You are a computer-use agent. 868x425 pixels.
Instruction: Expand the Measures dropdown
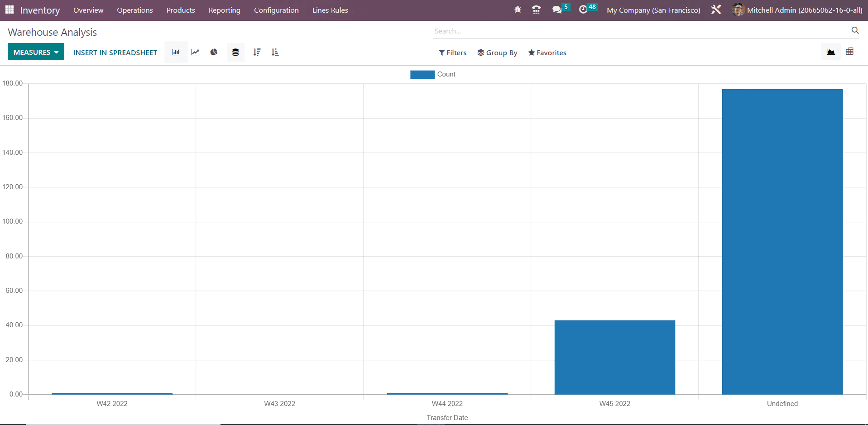(36, 52)
